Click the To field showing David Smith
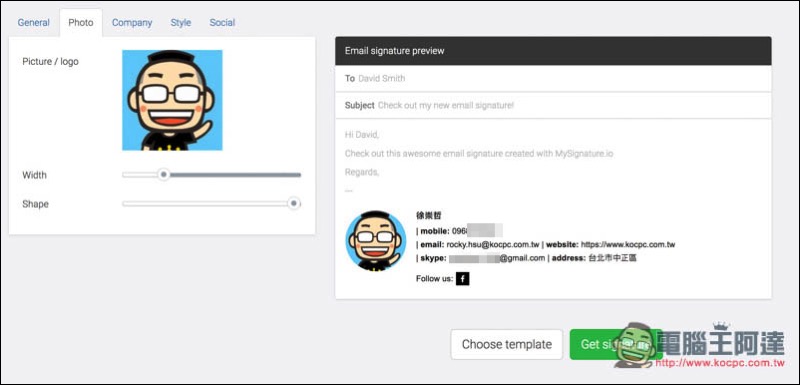 [553, 79]
